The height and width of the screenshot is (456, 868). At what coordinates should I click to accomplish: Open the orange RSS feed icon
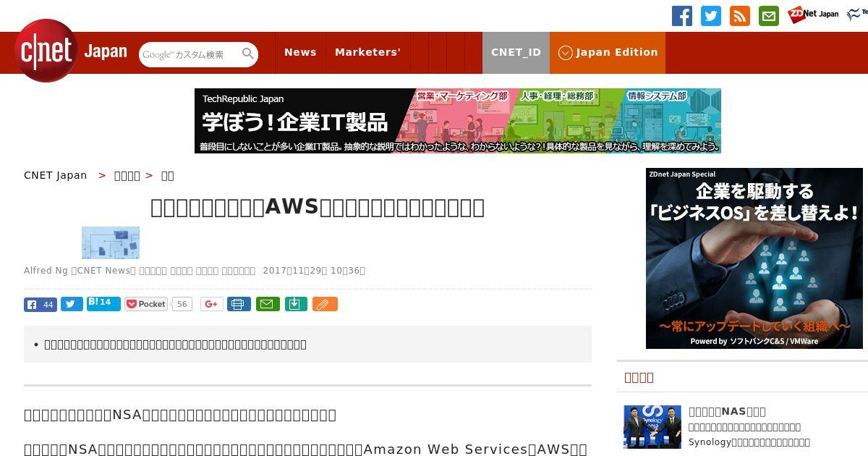point(740,16)
